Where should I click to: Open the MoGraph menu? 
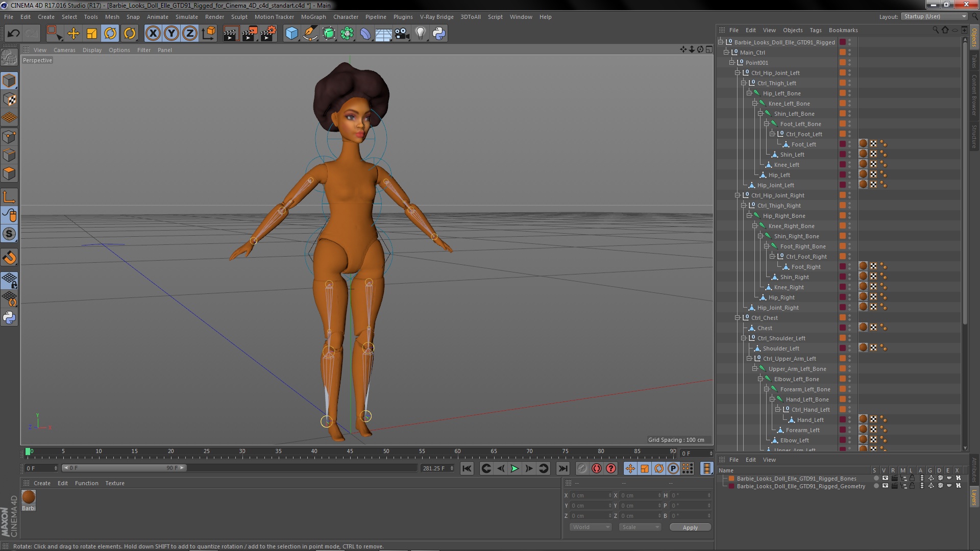[313, 17]
